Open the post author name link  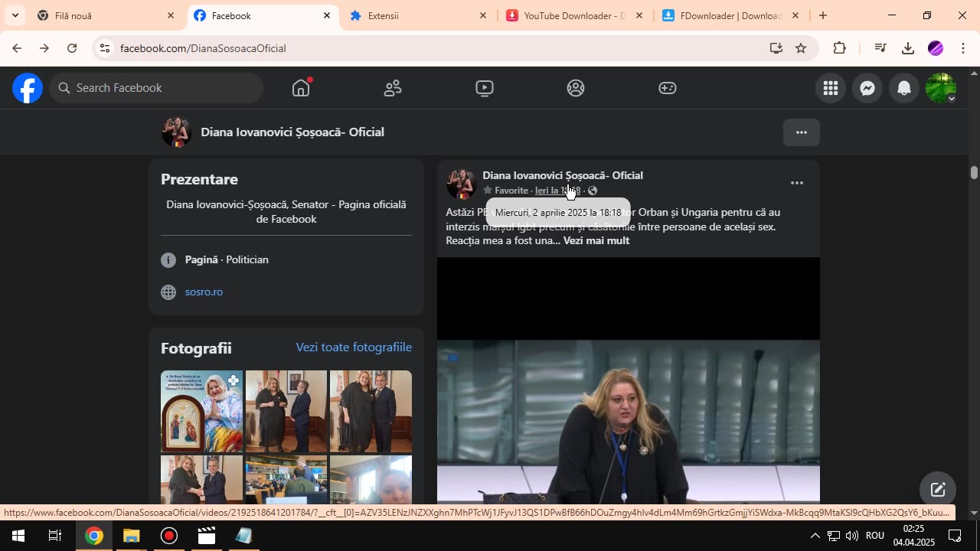pos(563,175)
